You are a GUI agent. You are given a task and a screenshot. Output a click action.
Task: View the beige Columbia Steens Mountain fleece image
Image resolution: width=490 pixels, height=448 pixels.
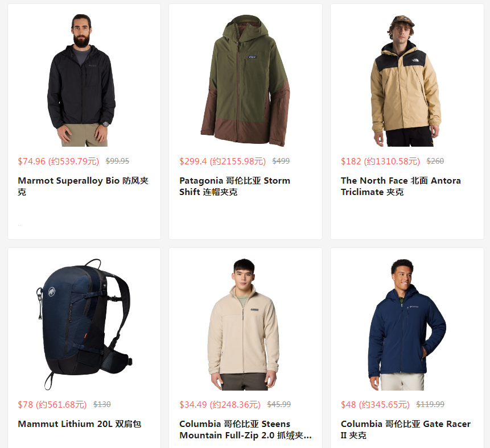[243, 324]
